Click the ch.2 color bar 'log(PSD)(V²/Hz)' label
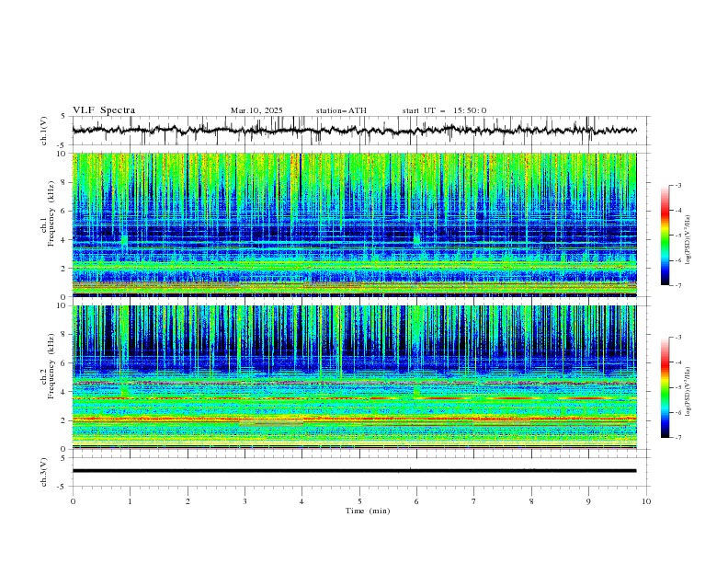 pos(688,391)
